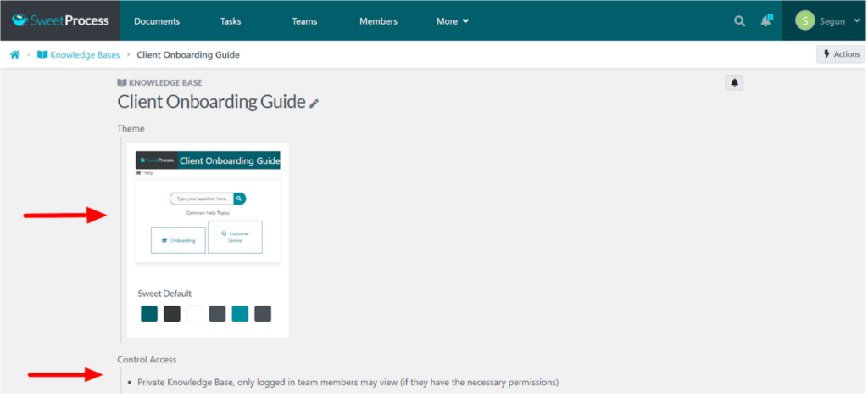Click Client Onboarding Guide breadcrumb text
868x398 pixels.
click(188, 54)
